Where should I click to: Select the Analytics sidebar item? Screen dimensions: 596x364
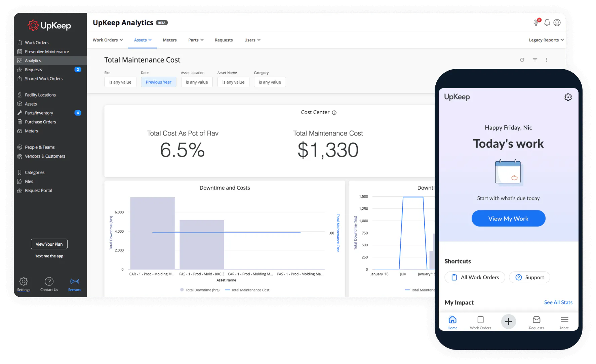(x=50, y=60)
